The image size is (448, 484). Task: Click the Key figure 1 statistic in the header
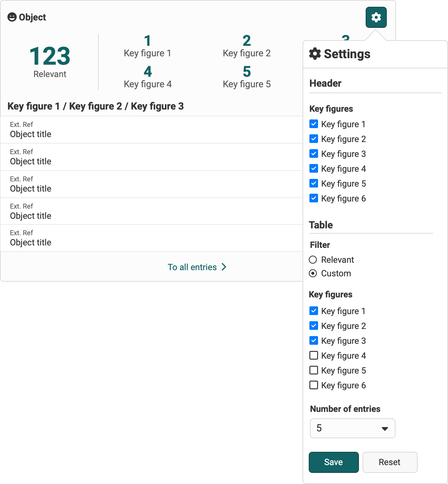point(148,46)
